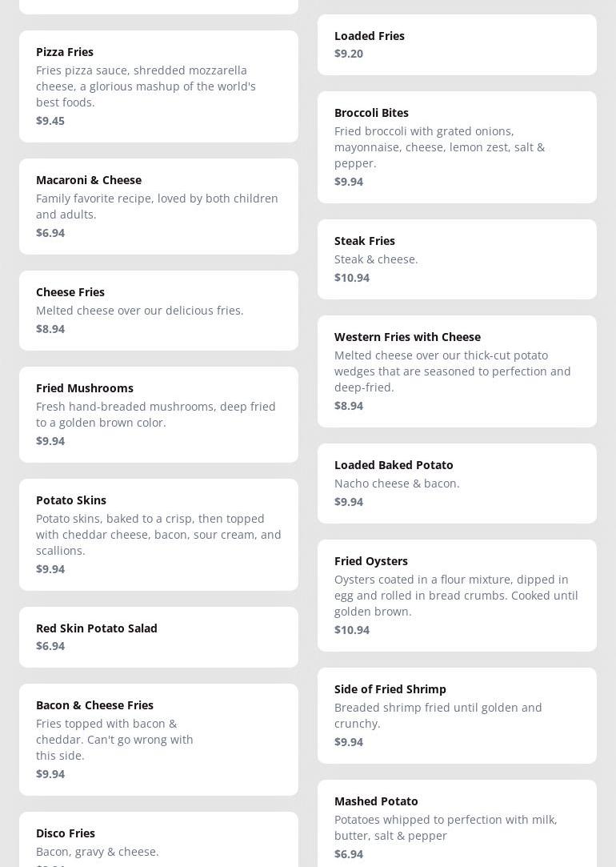
Task: Click the Fried Oysters description text
Action: click(x=456, y=596)
